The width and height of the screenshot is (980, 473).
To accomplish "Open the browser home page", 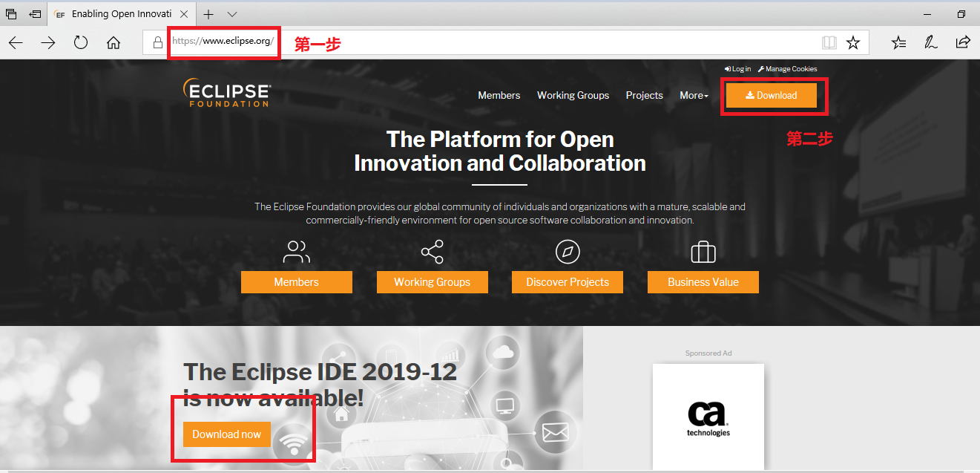I will [x=114, y=42].
